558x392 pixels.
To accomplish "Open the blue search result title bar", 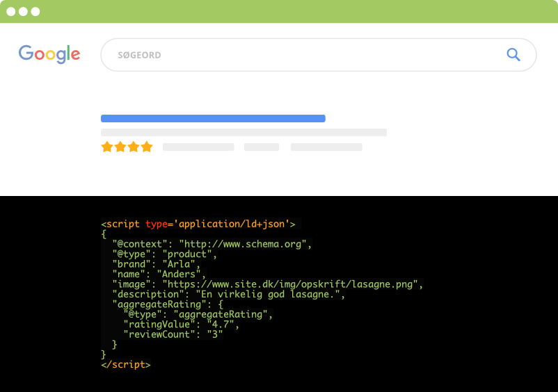I will 213,118.
